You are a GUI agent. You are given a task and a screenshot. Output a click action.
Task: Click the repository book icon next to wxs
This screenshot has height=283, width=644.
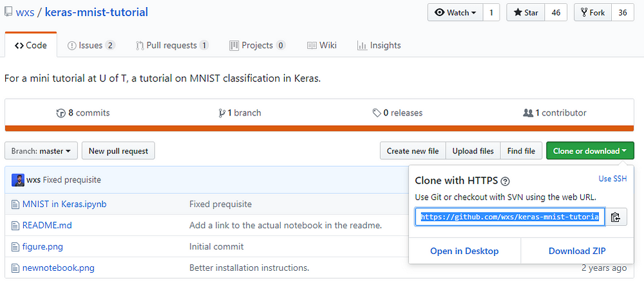click(x=8, y=12)
